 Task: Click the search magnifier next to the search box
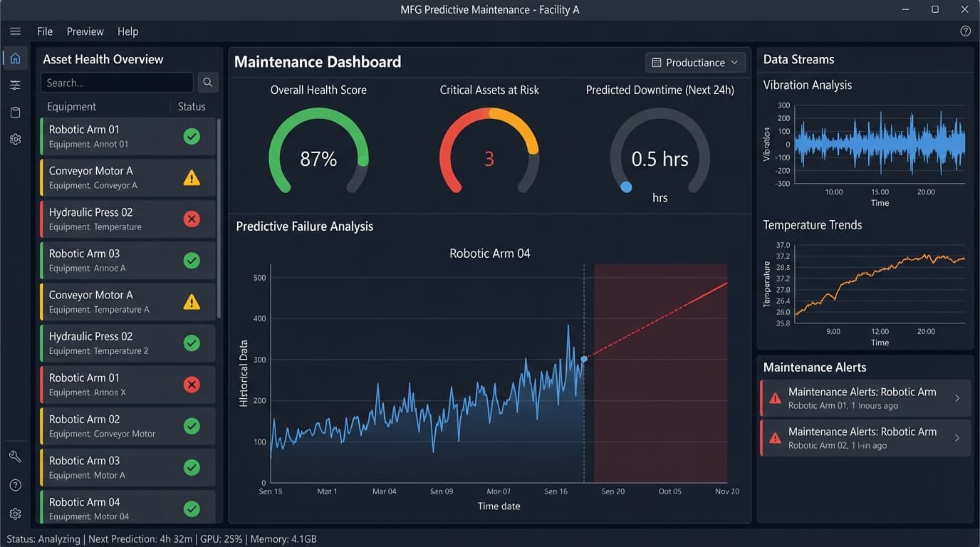[207, 82]
